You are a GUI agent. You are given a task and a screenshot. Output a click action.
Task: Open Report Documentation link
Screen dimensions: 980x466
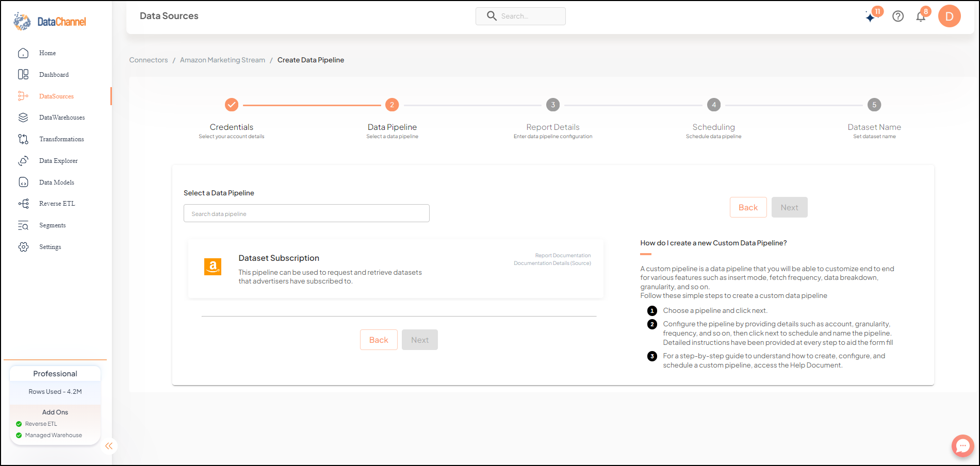click(563, 256)
